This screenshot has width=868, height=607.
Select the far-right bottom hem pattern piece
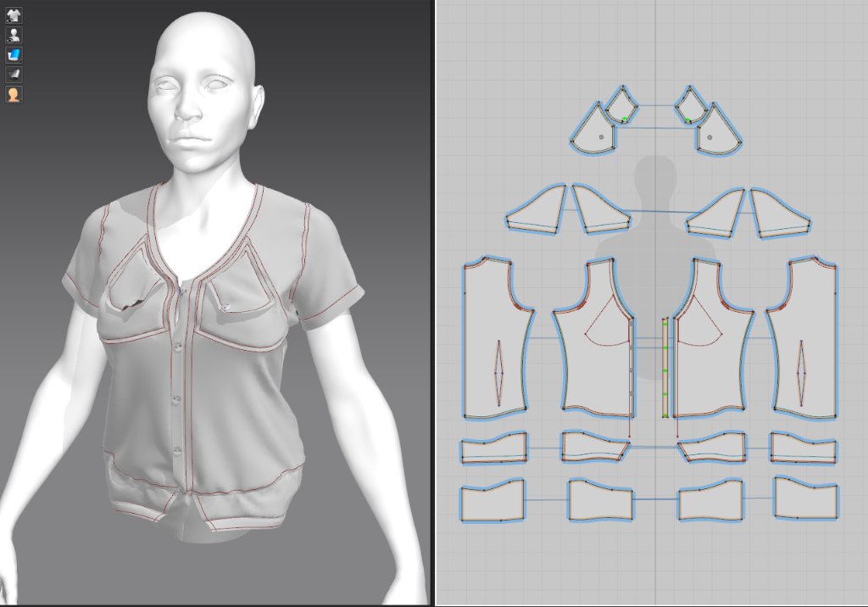(806, 499)
